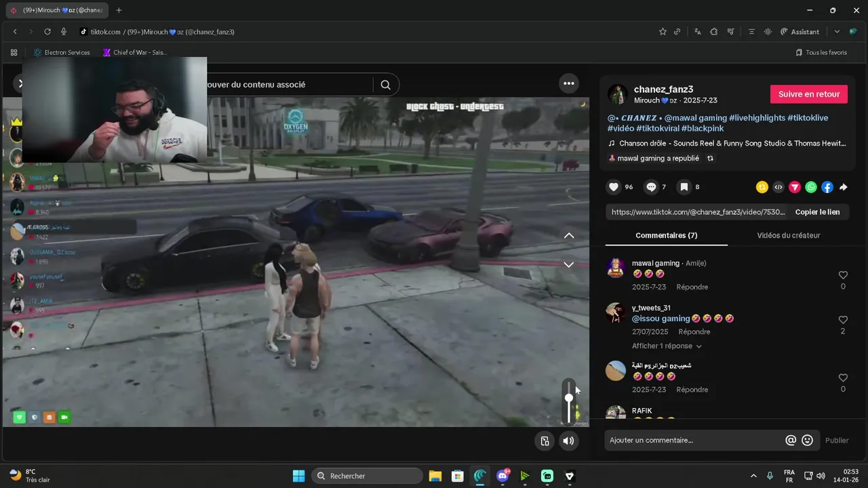Viewport: 868px width, 488px height.
Task: Reply to y_tweets_31's comment
Action: pyautogui.click(x=694, y=332)
